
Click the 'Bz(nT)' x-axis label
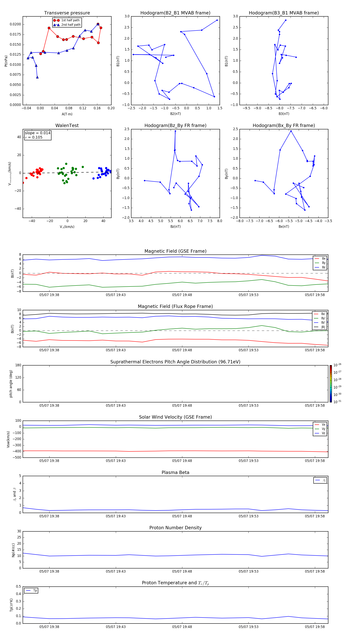pyautogui.click(x=175, y=227)
